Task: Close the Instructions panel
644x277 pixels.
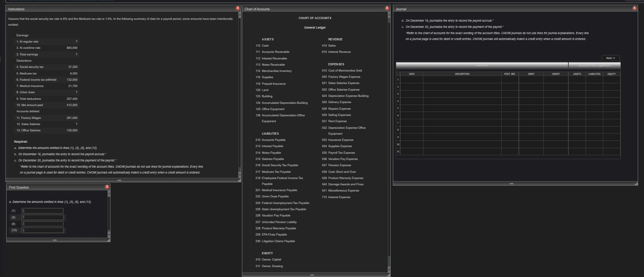Action: tap(238, 8)
